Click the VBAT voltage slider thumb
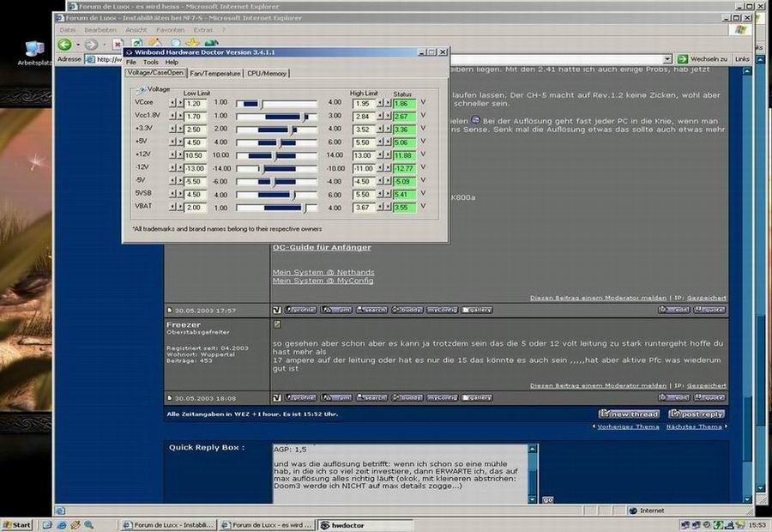772x532 pixels. pyautogui.click(x=305, y=209)
